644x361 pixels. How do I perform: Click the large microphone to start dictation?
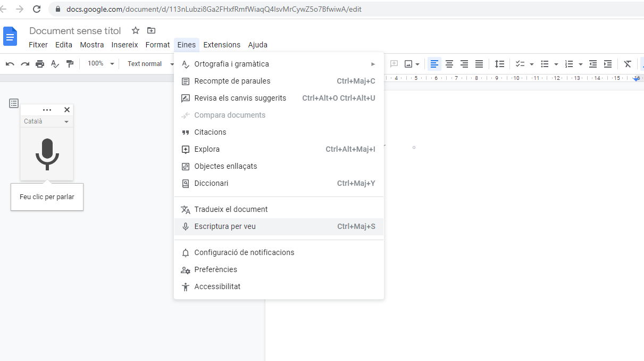(47, 154)
